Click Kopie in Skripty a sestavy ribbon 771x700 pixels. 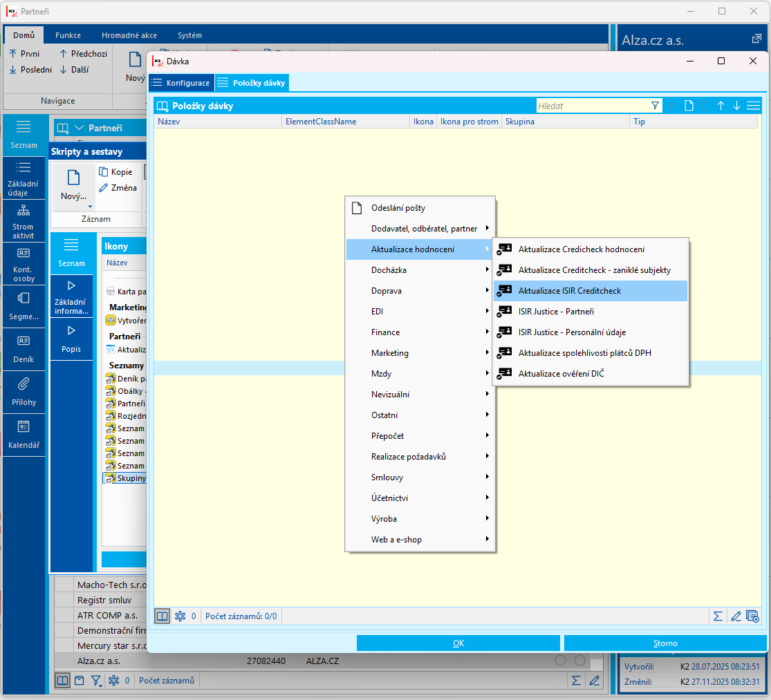(x=115, y=172)
